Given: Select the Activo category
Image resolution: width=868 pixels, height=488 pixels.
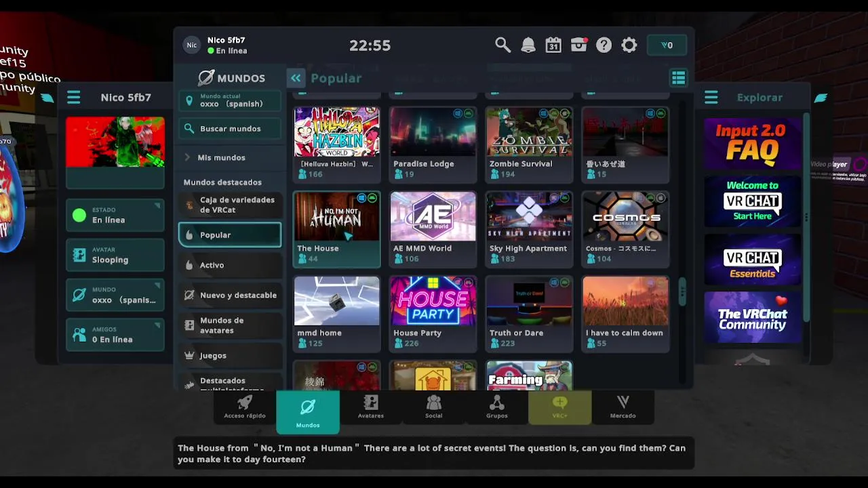Looking at the screenshot, I should [x=231, y=265].
